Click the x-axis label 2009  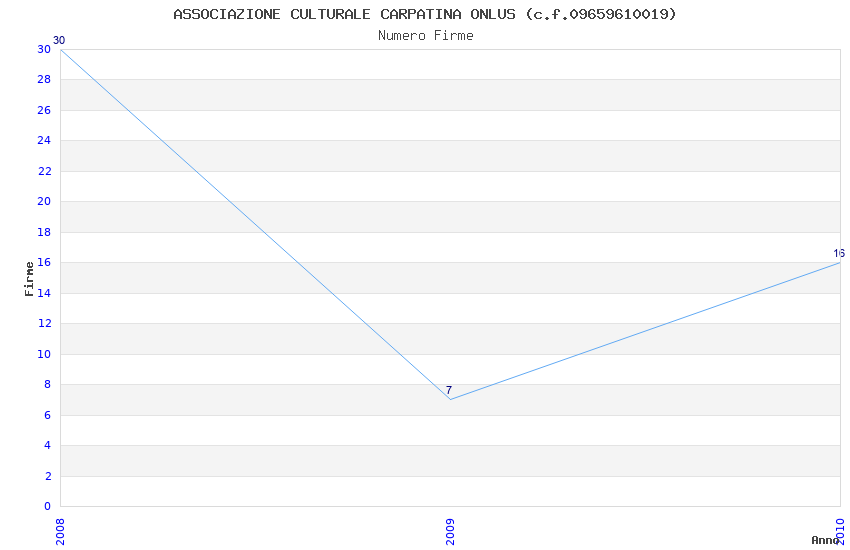tap(450, 532)
